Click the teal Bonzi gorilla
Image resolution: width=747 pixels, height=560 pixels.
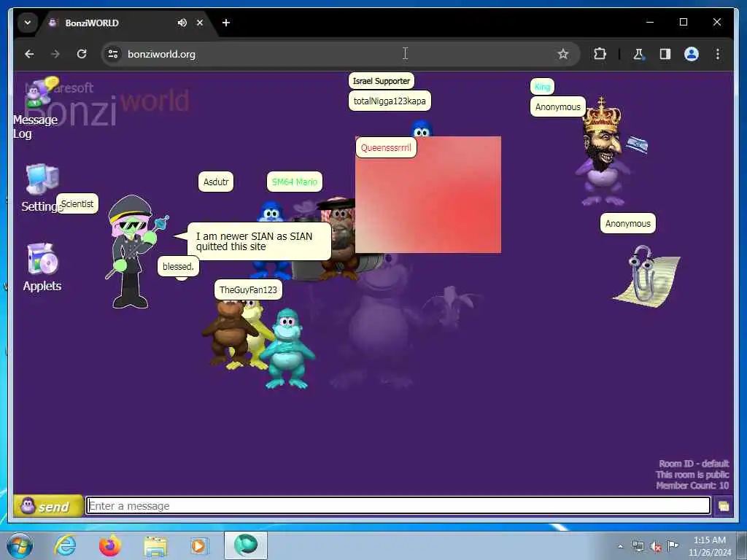[x=287, y=349]
